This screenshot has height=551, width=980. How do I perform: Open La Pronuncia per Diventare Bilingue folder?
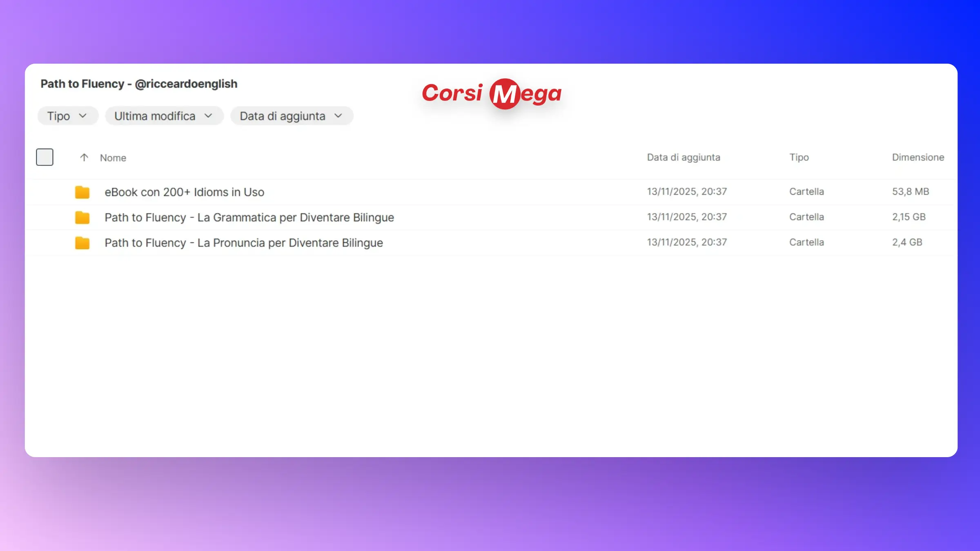[243, 243]
